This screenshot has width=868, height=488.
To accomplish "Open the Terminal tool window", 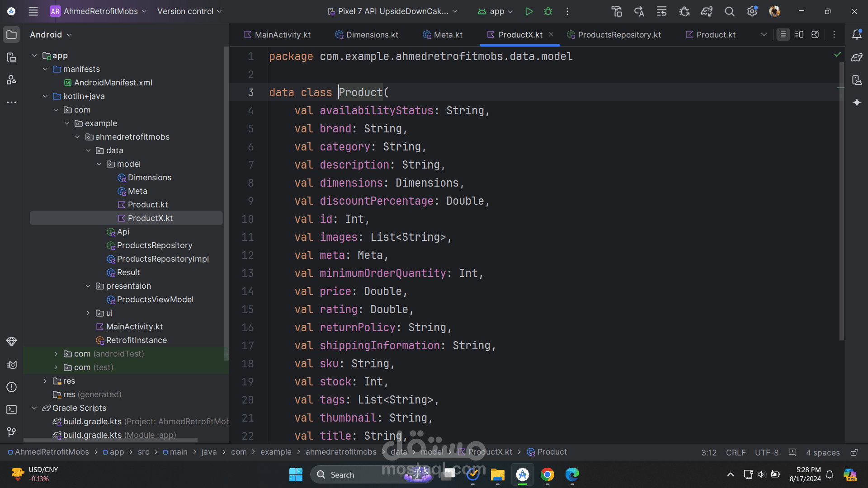I will tap(12, 409).
